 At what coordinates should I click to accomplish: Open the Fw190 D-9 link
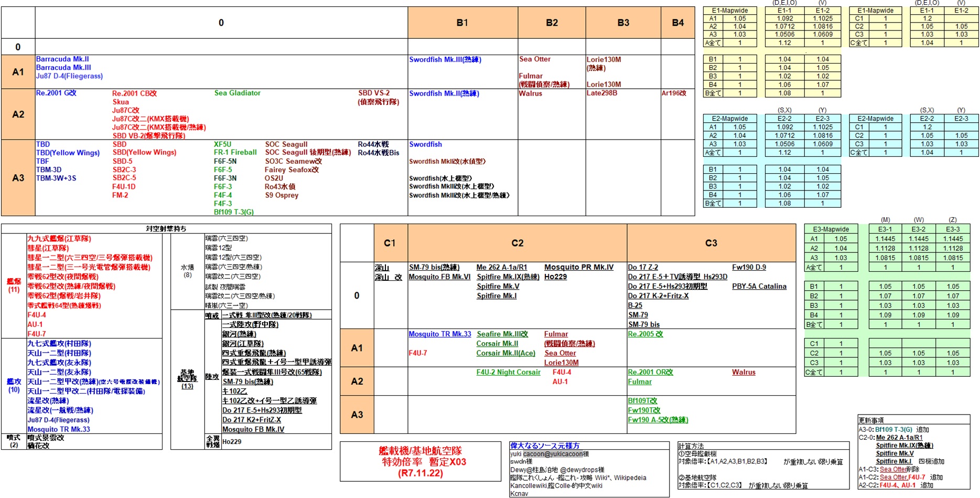click(x=749, y=267)
